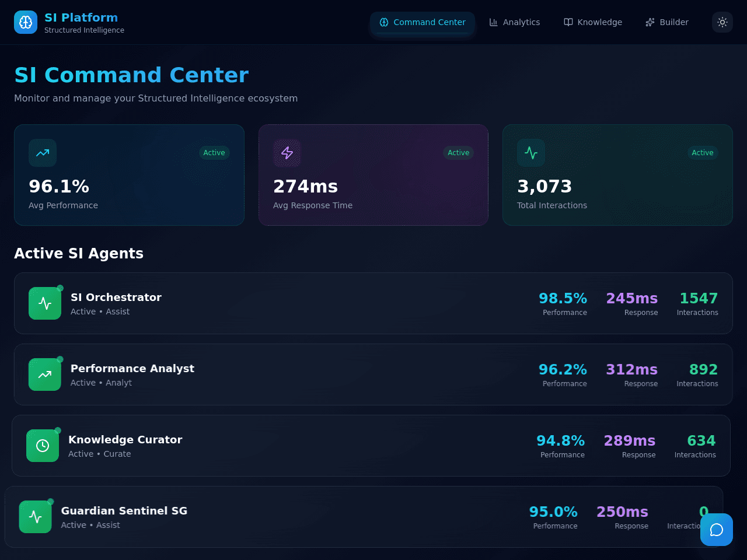Click the 312ms response value
Viewport: 747px width, 560px height.
coord(632,370)
